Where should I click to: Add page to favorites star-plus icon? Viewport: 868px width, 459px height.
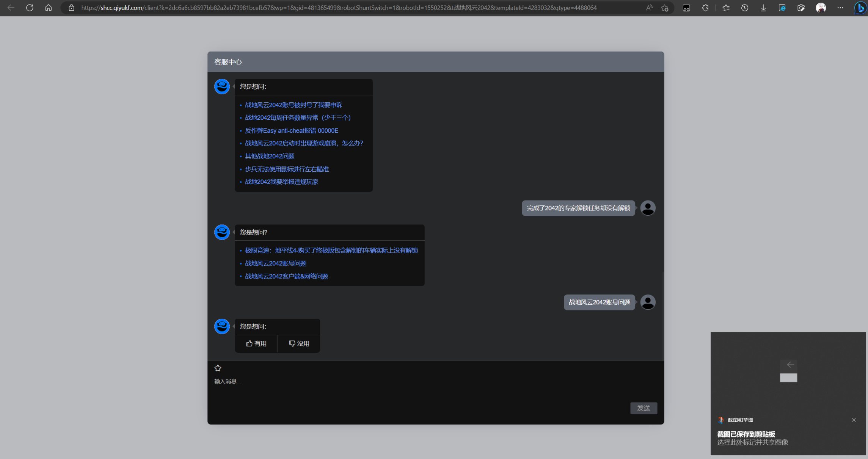click(665, 8)
